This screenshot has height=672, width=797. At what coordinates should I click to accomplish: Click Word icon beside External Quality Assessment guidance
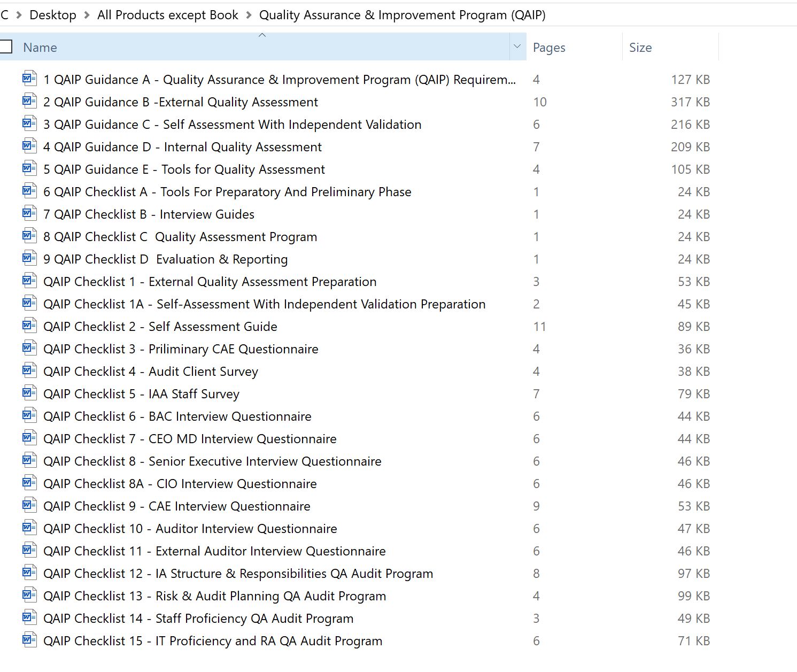click(x=29, y=102)
